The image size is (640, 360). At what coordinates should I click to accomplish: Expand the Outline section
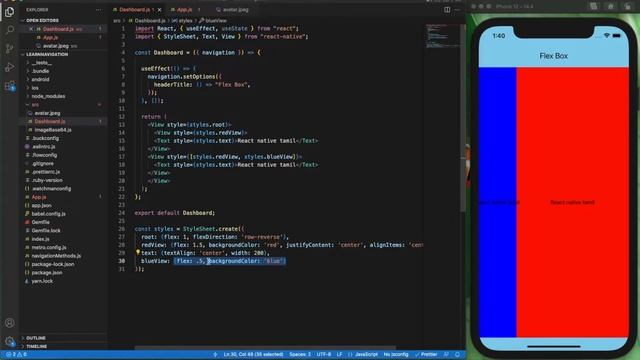[36, 338]
